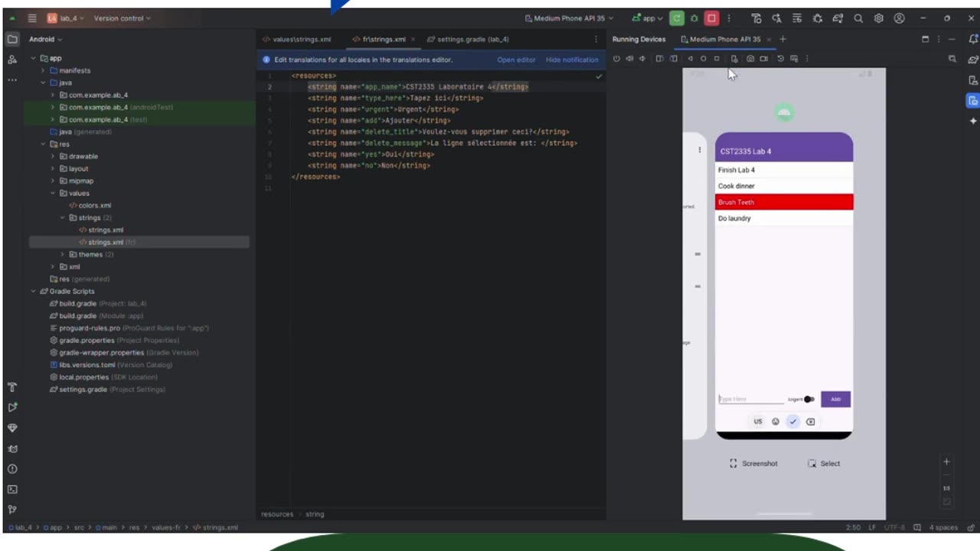Click the Type Here input field
Screen dimensions: 980x551
(x=750, y=399)
